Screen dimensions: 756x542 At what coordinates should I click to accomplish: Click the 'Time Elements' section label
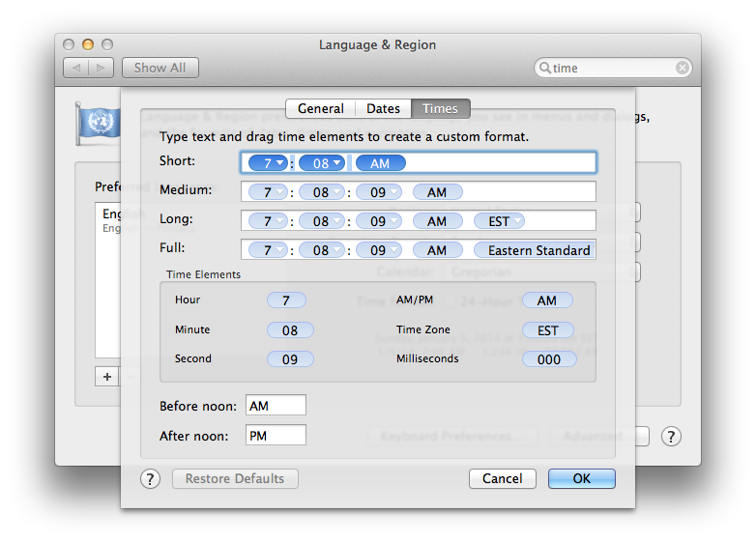[x=203, y=274]
